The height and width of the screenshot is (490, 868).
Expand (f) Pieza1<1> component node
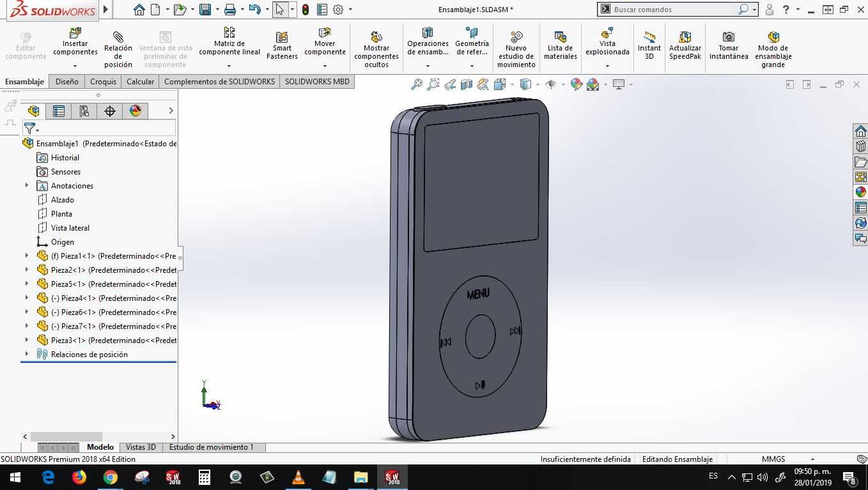pos(27,256)
